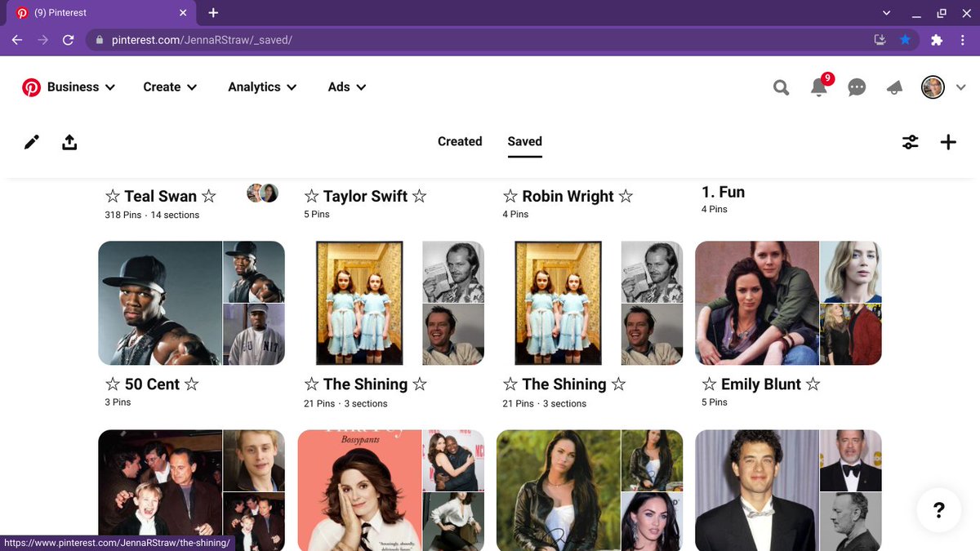The height and width of the screenshot is (551, 980).
Task: Open the 50 Cent board cover image
Action: pos(191,303)
